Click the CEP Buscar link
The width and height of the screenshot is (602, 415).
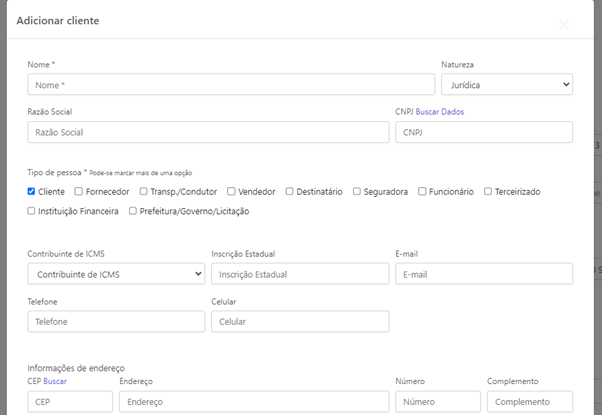point(55,381)
